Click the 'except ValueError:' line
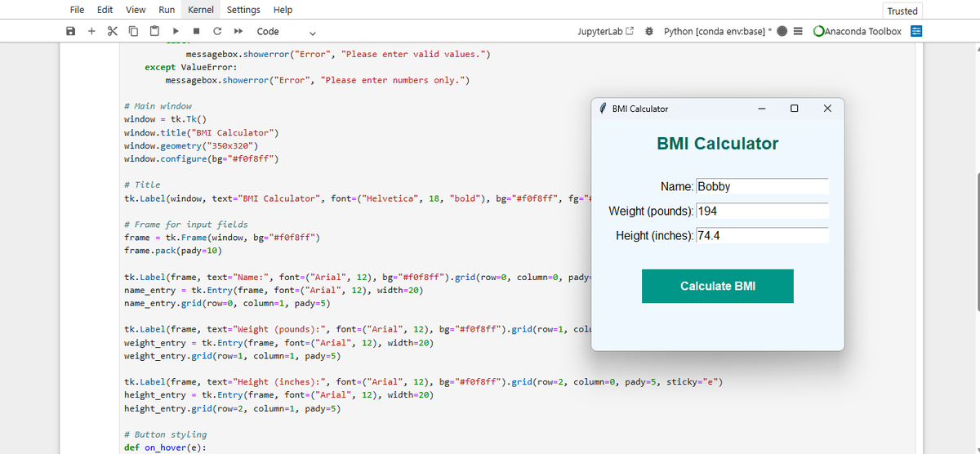 [x=191, y=67]
